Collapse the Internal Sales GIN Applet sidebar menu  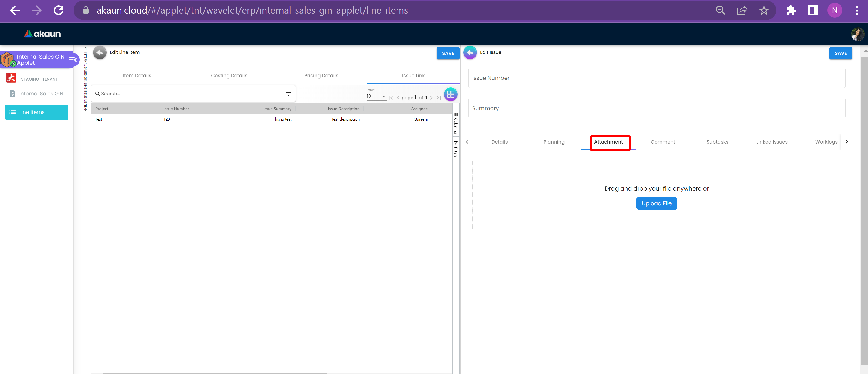(72, 60)
